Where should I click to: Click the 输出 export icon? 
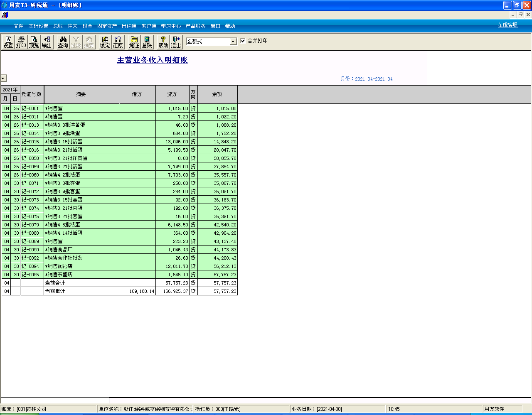pos(47,42)
